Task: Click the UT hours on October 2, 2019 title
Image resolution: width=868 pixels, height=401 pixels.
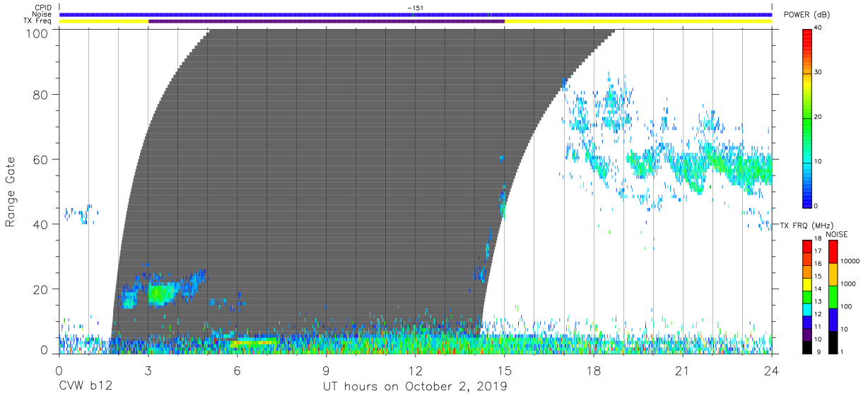Action: (415, 388)
